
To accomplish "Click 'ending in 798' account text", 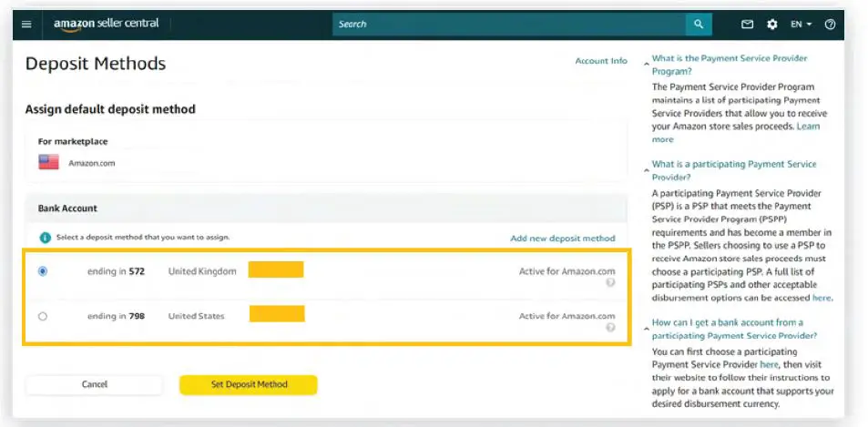I will [x=116, y=316].
